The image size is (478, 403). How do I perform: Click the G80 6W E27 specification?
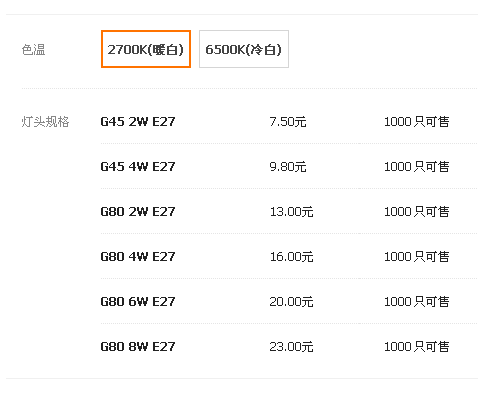coord(138,302)
